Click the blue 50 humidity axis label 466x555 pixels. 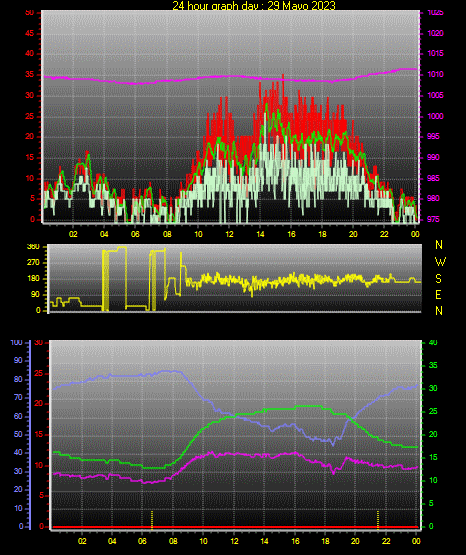(18, 434)
